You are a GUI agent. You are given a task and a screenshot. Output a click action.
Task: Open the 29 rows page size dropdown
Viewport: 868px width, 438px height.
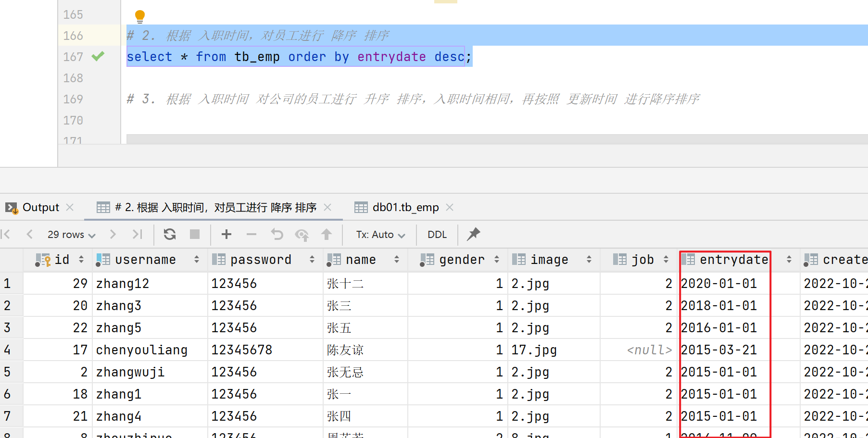(x=71, y=235)
